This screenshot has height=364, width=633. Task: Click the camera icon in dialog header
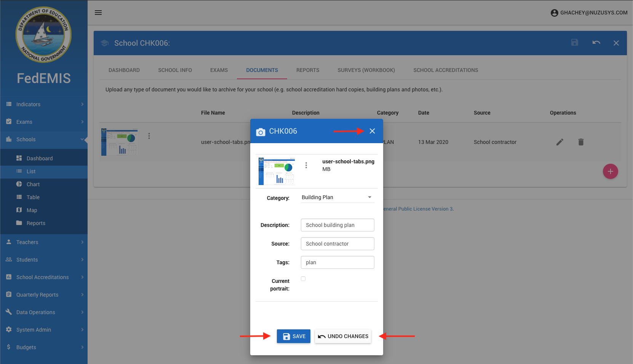pos(261,132)
